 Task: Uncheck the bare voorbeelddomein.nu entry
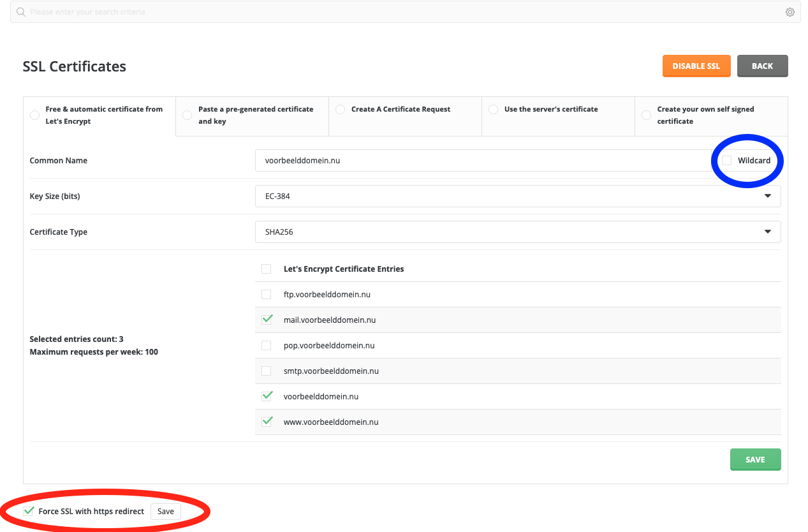point(267,396)
